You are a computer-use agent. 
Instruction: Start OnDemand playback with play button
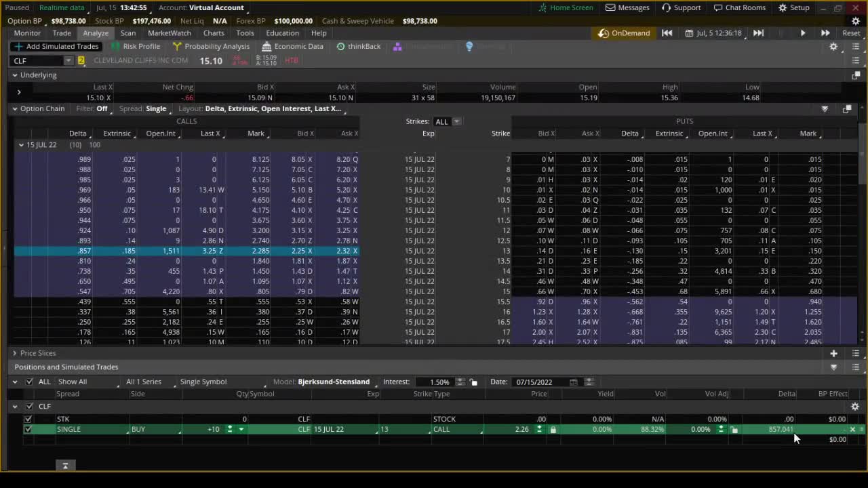[803, 33]
